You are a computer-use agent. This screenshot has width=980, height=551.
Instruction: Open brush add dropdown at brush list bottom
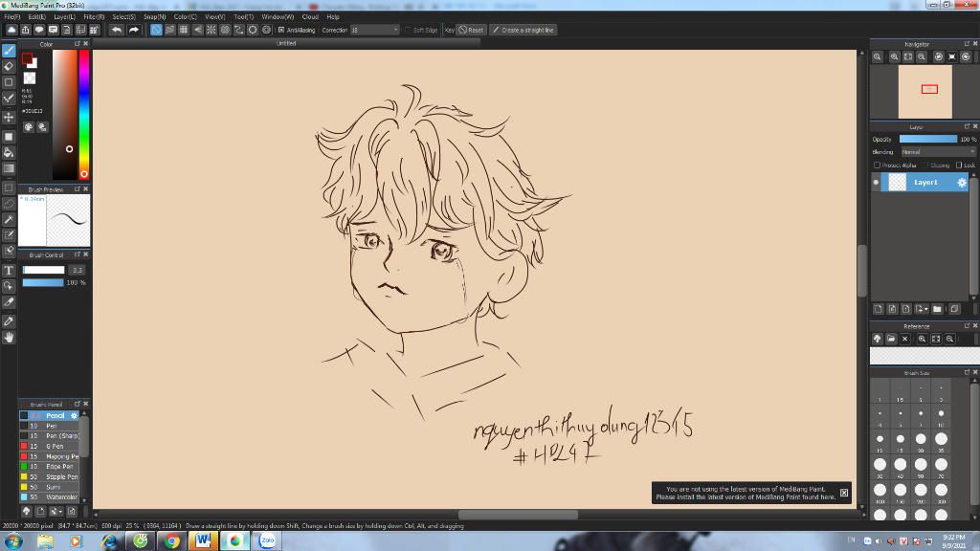[x=56, y=511]
